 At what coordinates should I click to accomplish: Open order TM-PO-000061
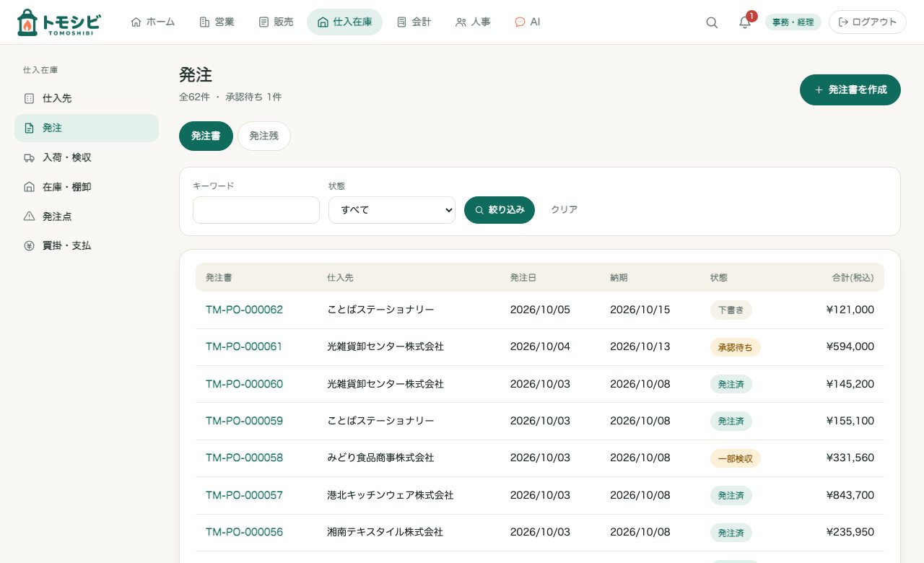[x=244, y=346]
